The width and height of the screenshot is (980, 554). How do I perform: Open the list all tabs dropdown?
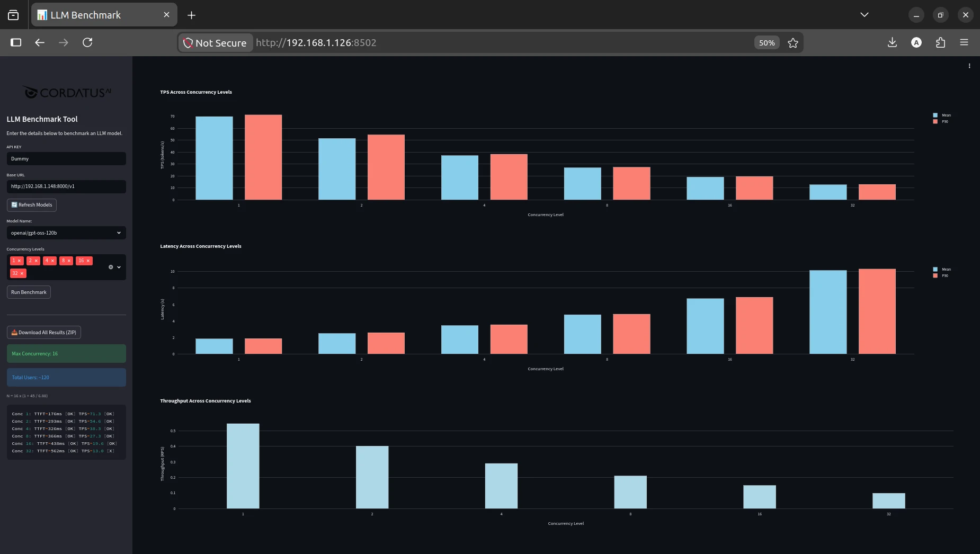865,15
